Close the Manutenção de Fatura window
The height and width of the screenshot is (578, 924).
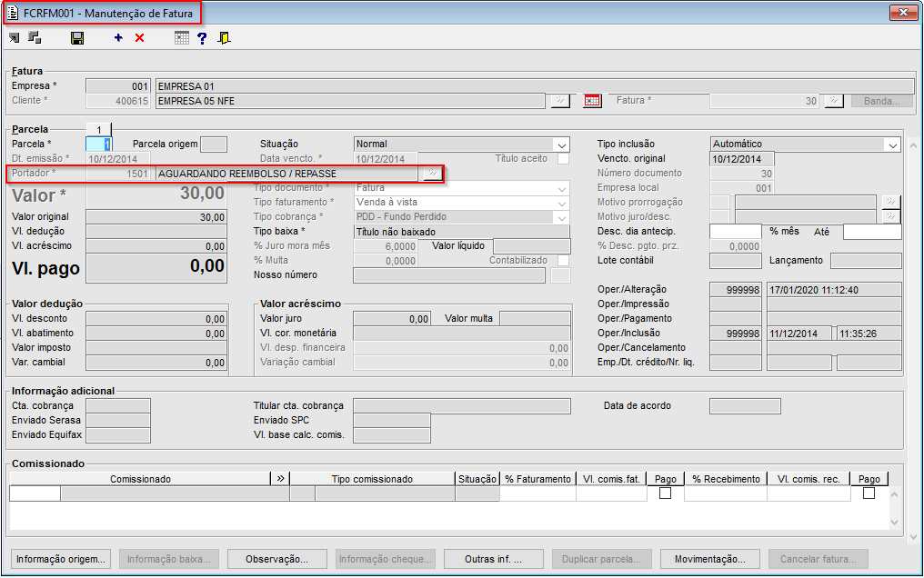903,13
